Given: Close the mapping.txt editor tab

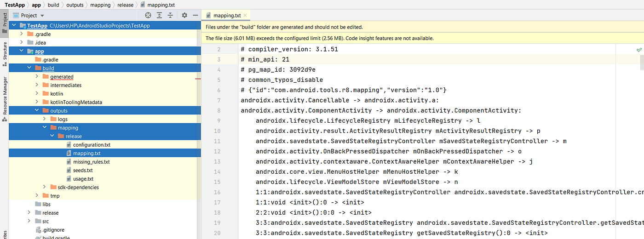Looking at the screenshot, I should click(246, 16).
